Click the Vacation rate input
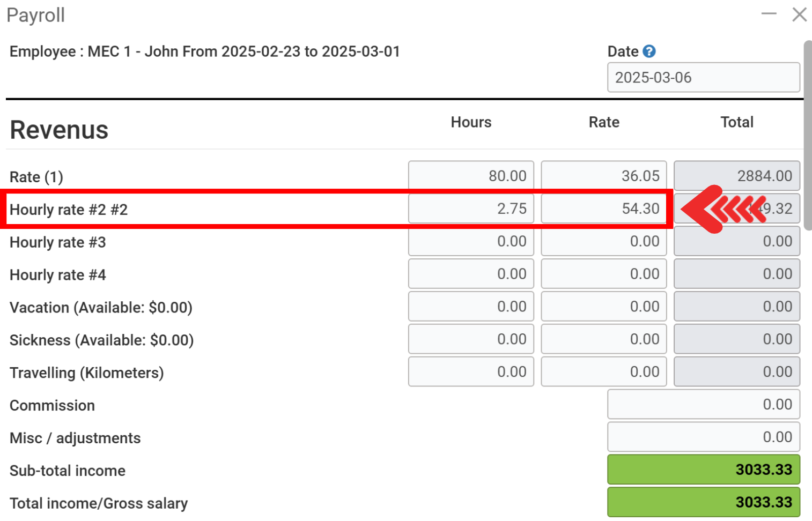The height and width of the screenshot is (521, 812). [603, 307]
